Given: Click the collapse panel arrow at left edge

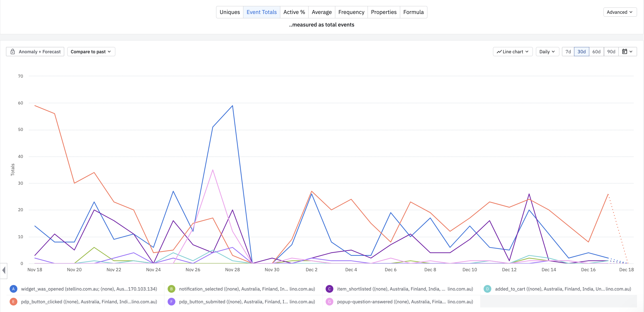Looking at the screenshot, I should [x=4, y=270].
